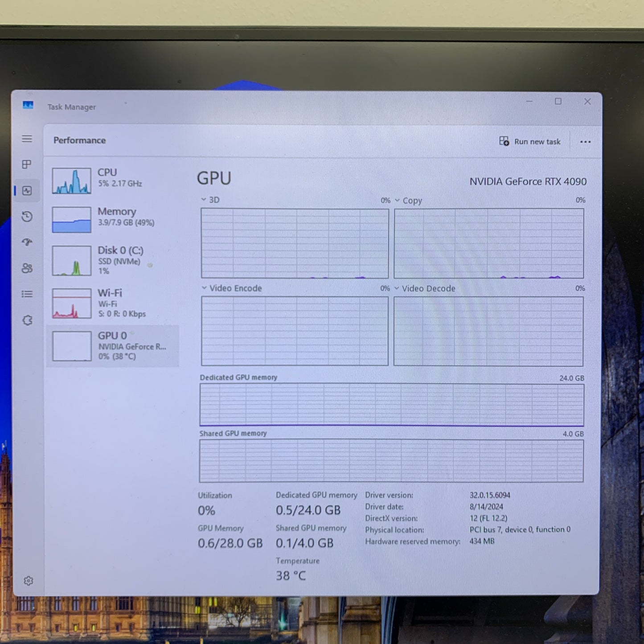Click the 0.1/4.0 GB shared memory value
Viewport: 644px width, 644px height.
click(x=304, y=543)
